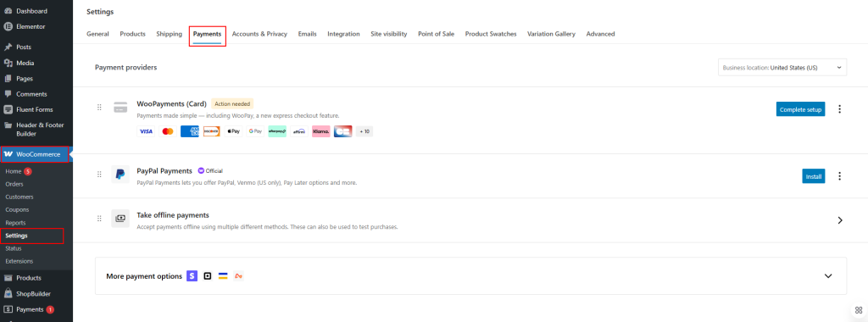The width and height of the screenshot is (868, 322).
Task: Open the WooPayments three-dot options menu
Action: pos(839,109)
